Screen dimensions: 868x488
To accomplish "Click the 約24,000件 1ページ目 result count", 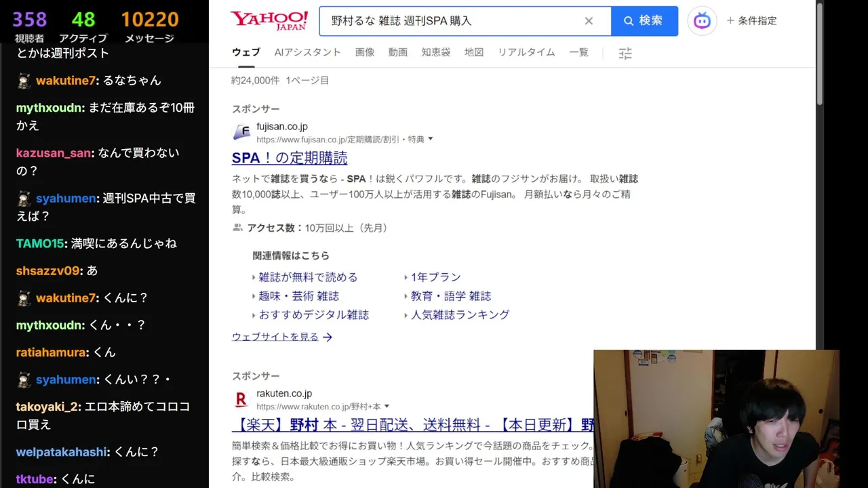I will 280,80.
